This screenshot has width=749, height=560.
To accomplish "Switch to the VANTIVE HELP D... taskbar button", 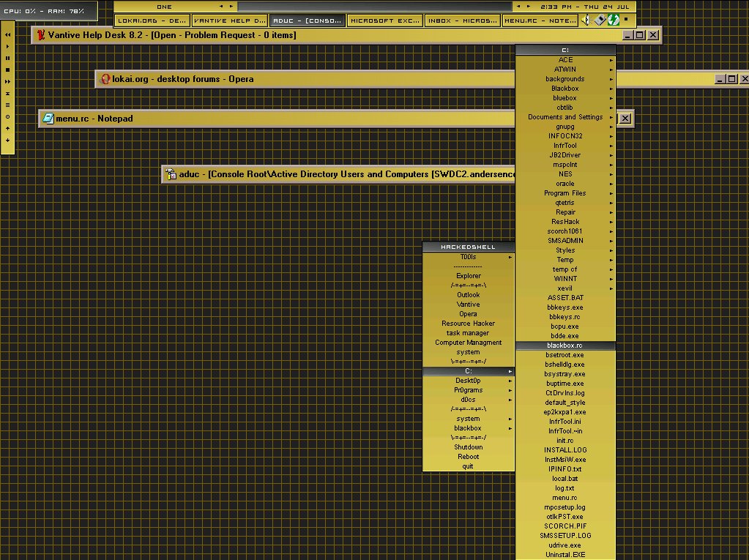I will click(230, 20).
